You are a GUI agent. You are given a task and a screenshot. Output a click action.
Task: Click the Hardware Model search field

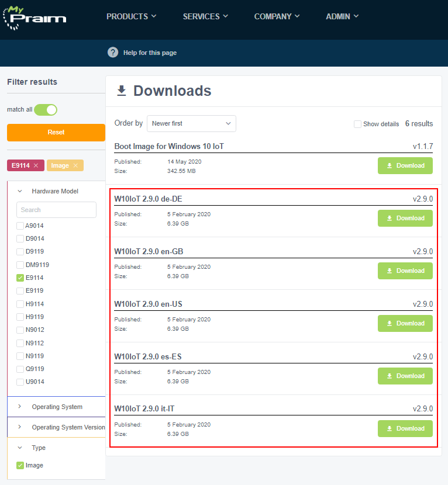pos(56,210)
